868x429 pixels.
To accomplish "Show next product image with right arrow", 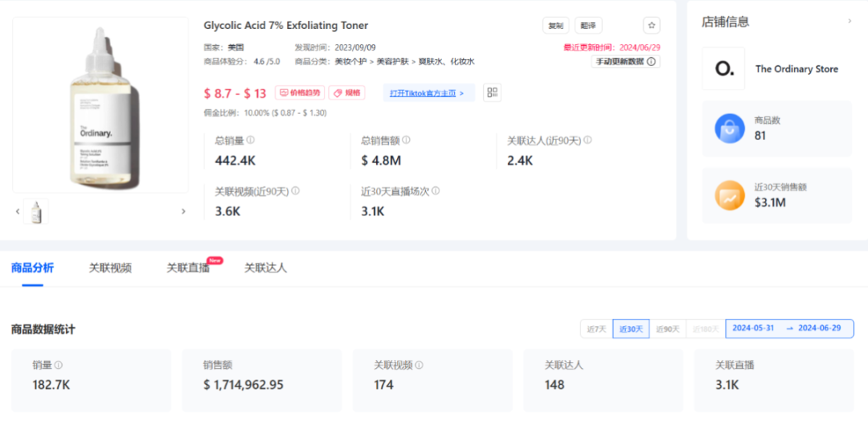I will click(x=183, y=211).
